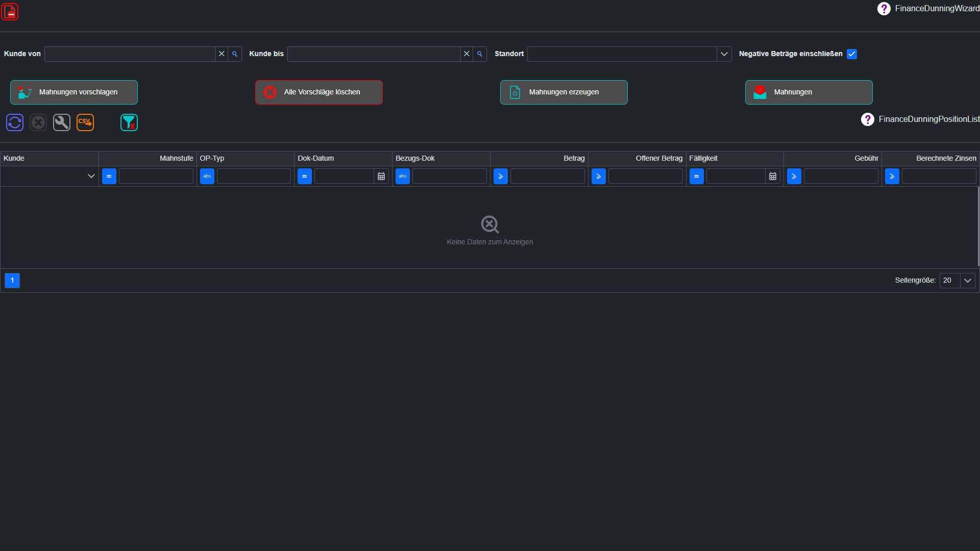This screenshot has height=551, width=980.
Task: Sort by Offener Betrag column header
Action: tap(637, 158)
